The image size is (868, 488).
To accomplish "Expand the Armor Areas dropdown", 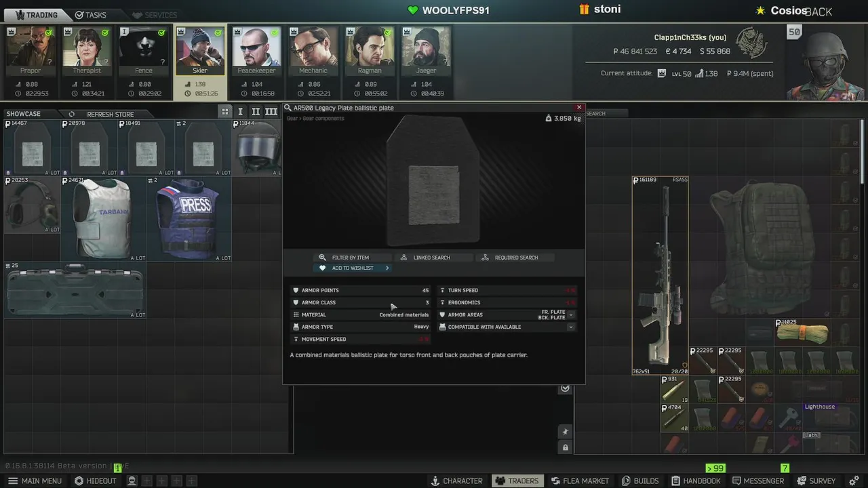I will point(571,314).
